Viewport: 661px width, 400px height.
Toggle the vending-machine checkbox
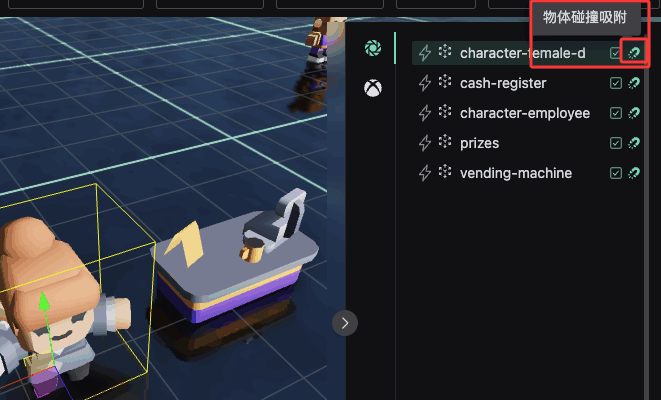click(616, 173)
